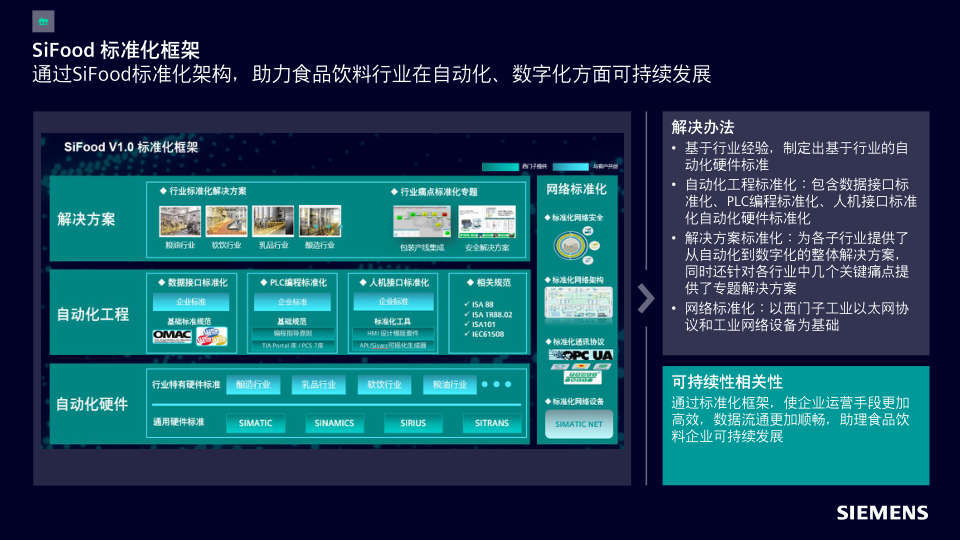The height and width of the screenshot is (540, 960).
Task: Click the 标准化通讯协议 label
Action: tap(574, 342)
